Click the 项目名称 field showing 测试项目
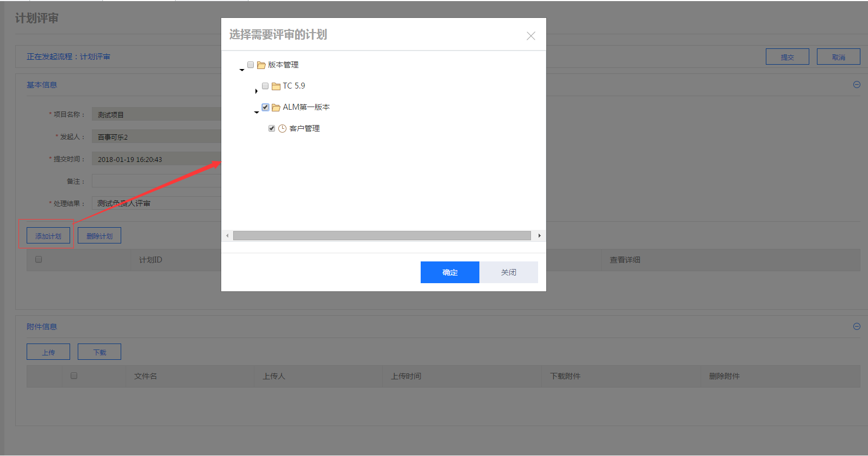This screenshot has height=456, width=868. (x=157, y=114)
